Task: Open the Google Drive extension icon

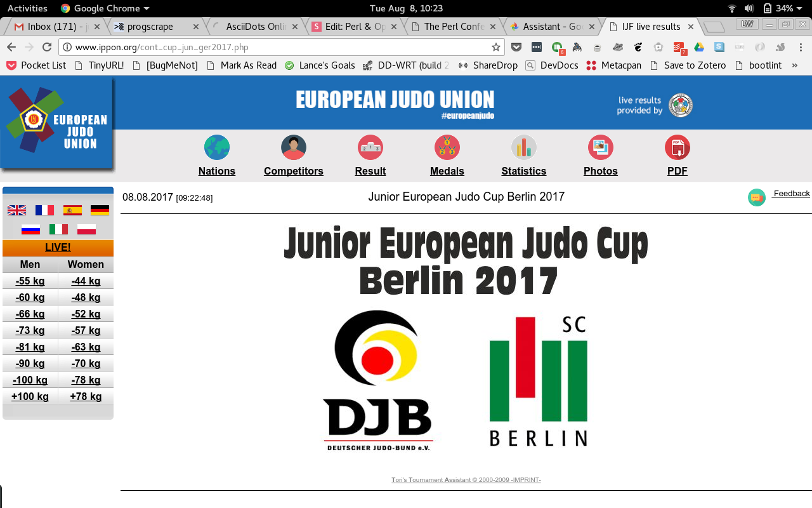Action: [699, 47]
